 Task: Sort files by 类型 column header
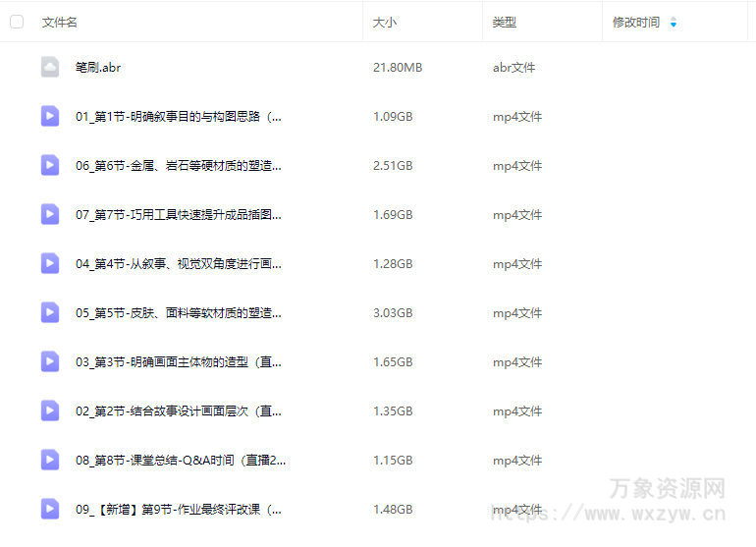click(x=505, y=22)
